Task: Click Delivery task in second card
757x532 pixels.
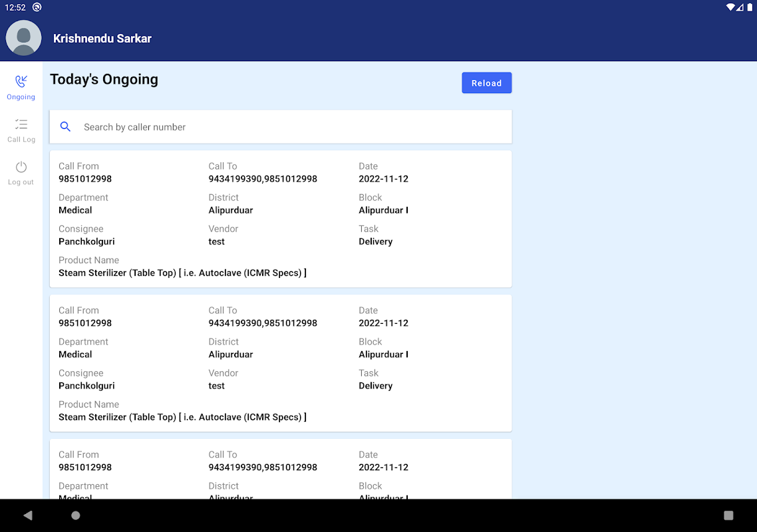Action: tap(376, 386)
